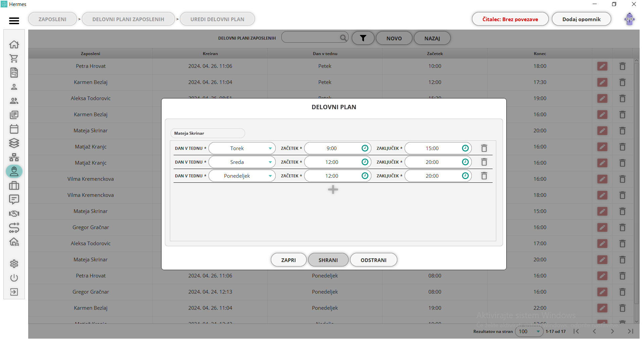
Task: Go to the Home sidebar icon
Action: click(x=14, y=44)
